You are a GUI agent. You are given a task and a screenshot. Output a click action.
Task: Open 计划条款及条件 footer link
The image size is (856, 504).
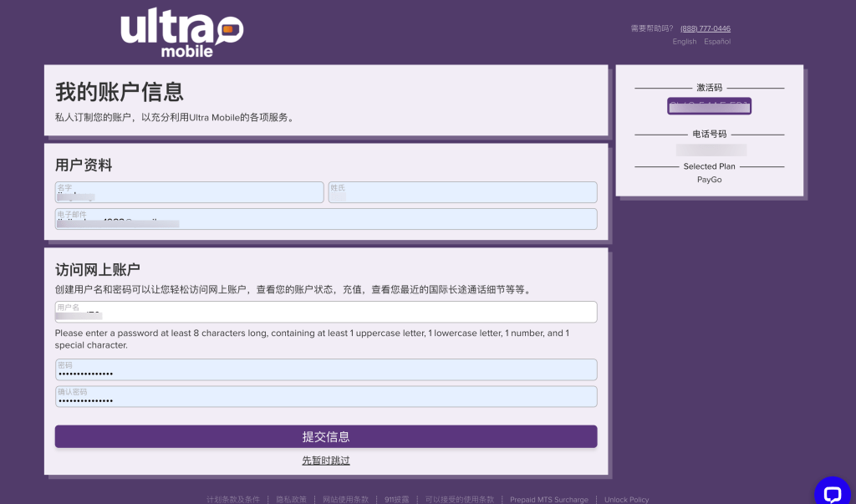[233, 499]
